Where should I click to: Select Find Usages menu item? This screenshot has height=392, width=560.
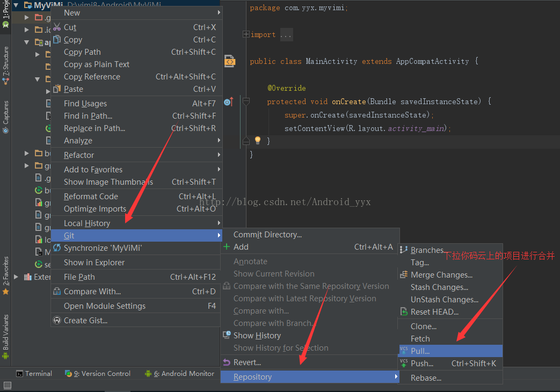136,103
